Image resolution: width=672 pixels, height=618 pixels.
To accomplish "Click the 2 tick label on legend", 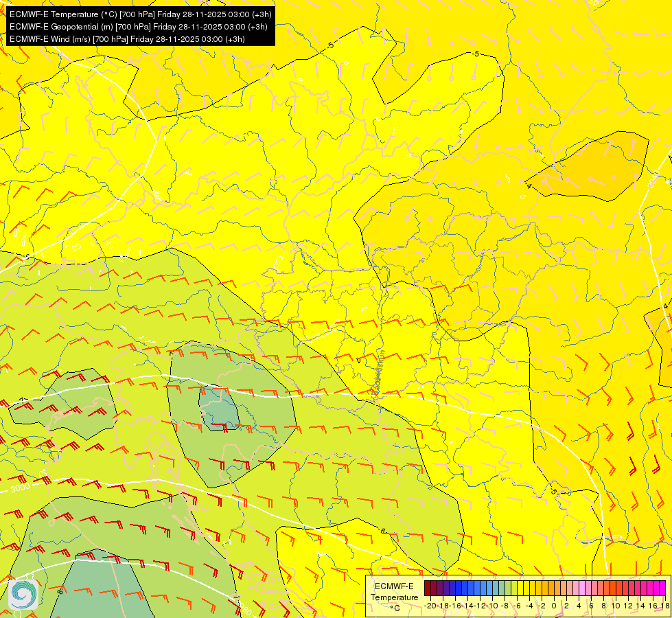I will point(566,606).
